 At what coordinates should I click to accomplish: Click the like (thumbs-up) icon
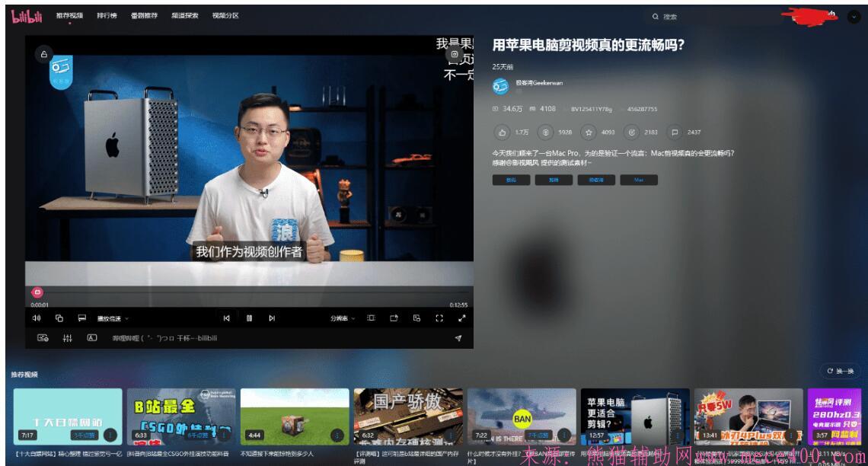(503, 132)
